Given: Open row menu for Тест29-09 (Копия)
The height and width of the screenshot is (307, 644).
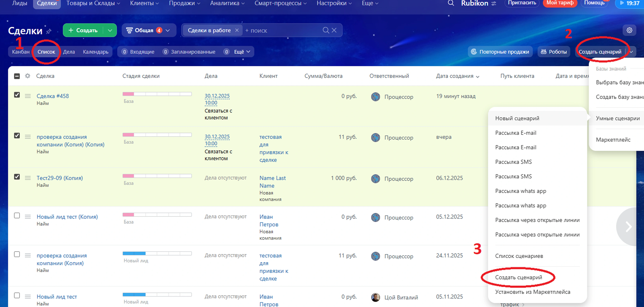Looking at the screenshot, I should (28, 178).
